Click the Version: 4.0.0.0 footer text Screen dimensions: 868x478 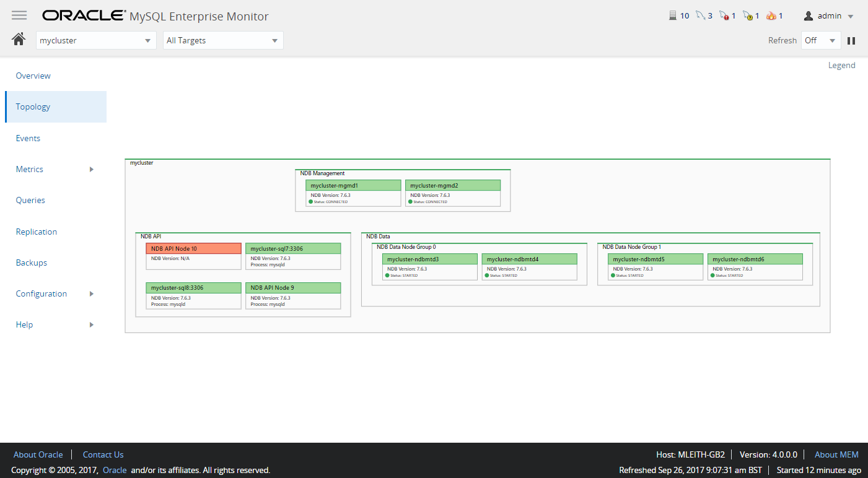click(768, 454)
